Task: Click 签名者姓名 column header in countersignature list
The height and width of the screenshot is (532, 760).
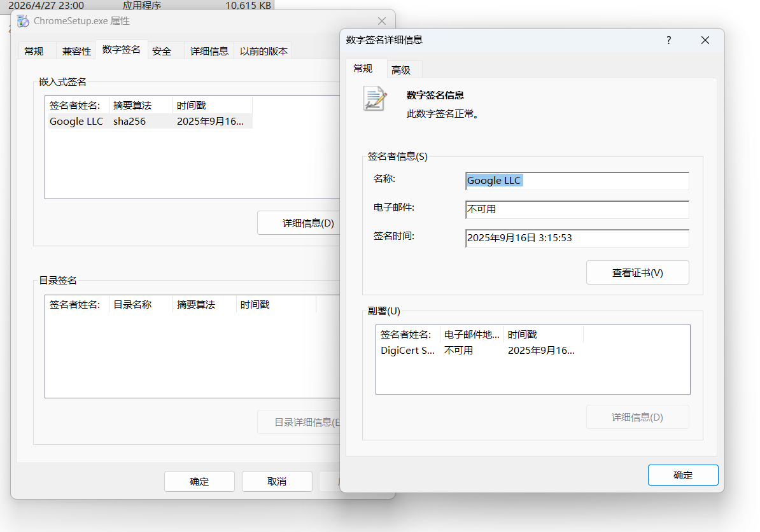Action: coord(408,334)
